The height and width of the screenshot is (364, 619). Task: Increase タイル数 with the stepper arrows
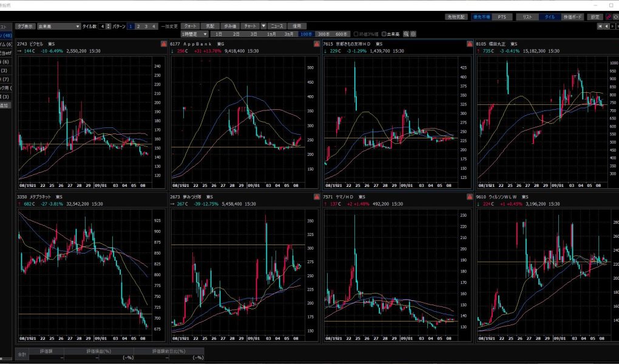point(109,25)
